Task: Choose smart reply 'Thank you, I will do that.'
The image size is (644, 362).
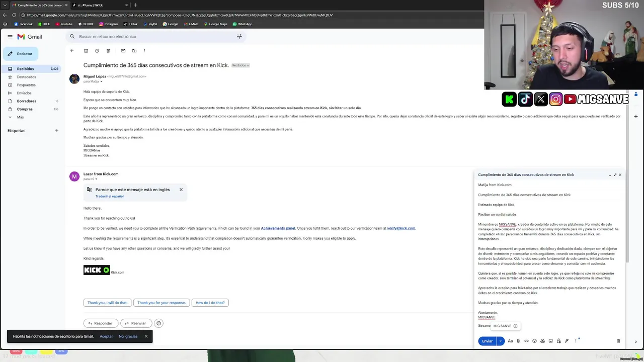Action: click(x=107, y=303)
